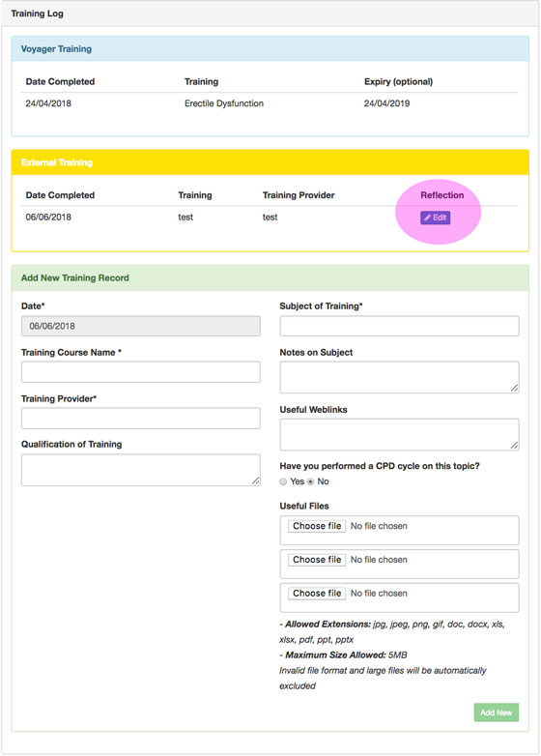This screenshot has height=756, width=541.
Task: Focus the Training Course Name field
Action: [x=141, y=372]
